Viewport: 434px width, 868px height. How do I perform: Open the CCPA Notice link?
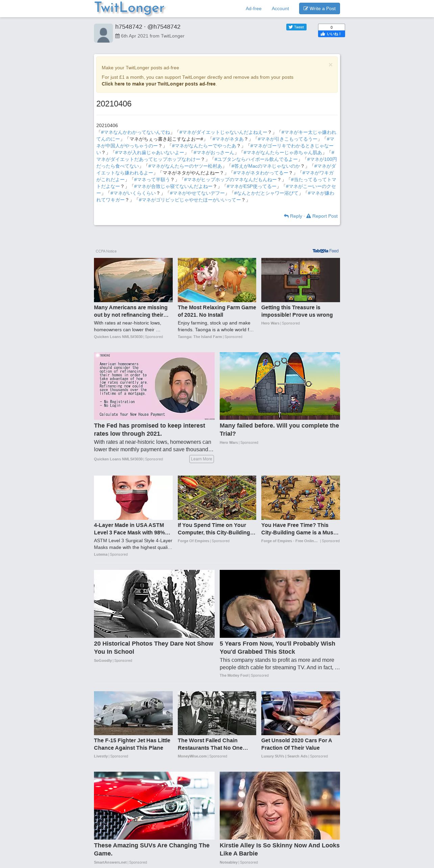(x=106, y=251)
